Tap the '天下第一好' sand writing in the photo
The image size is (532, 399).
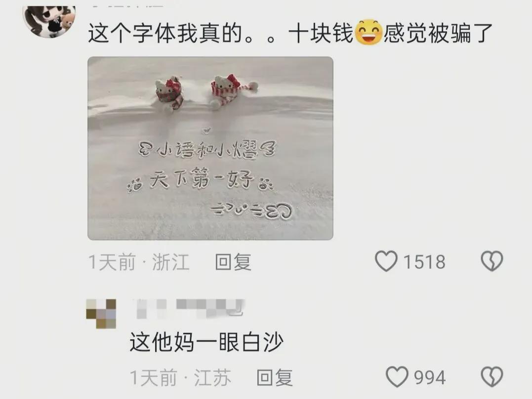pos(201,179)
